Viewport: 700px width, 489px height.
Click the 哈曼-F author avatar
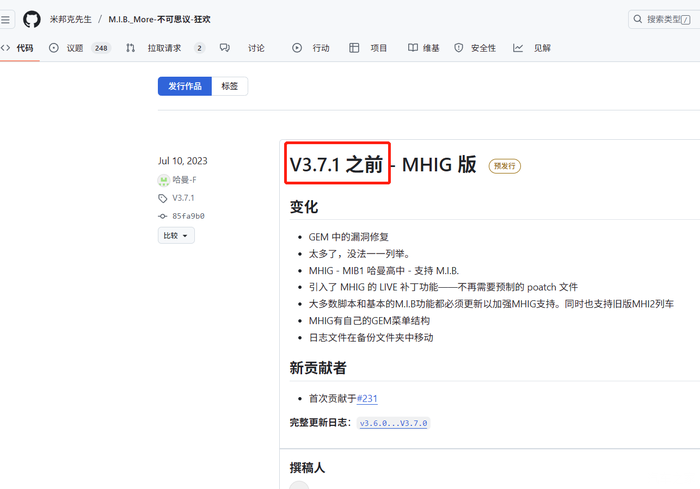click(x=163, y=180)
